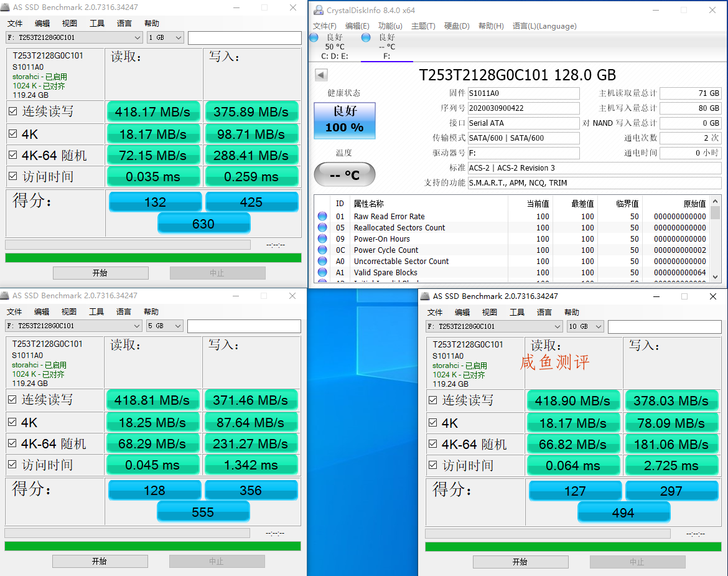Click the blue status orb above the F: disk
Screen dimensions: 728x576
click(366, 37)
